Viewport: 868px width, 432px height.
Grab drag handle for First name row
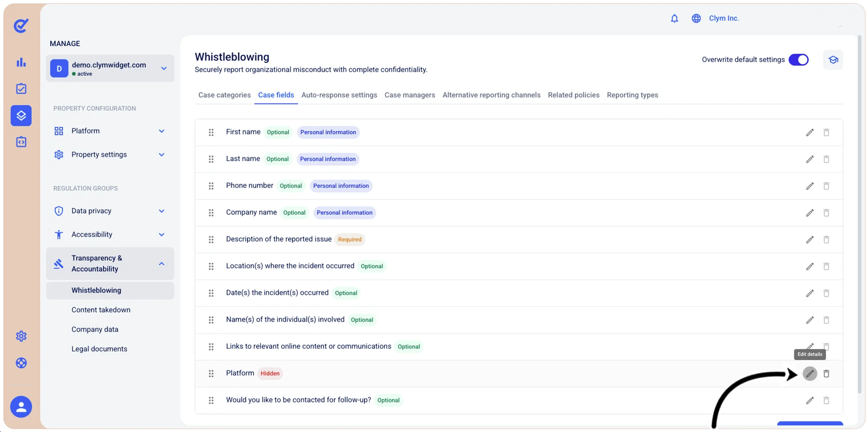211,133
